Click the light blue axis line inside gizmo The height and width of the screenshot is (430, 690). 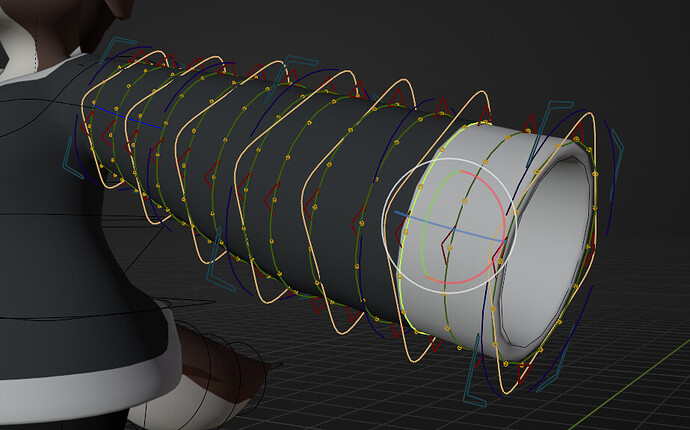[448, 226]
